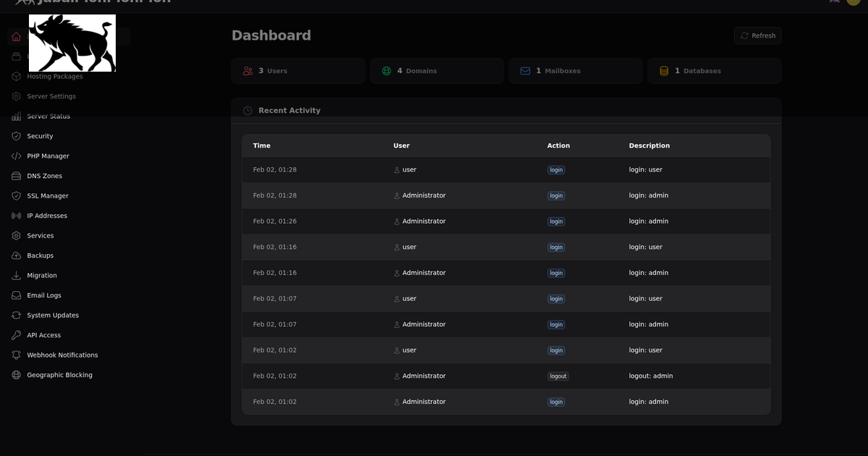Viewport: 868px width, 456px height.
Task: Open Migration via its download arrow icon
Action: (16, 275)
